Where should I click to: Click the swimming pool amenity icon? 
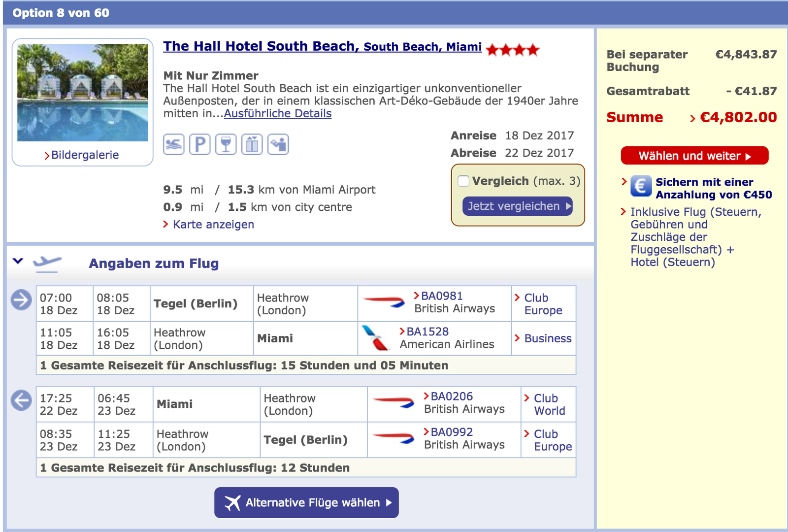coord(174,144)
